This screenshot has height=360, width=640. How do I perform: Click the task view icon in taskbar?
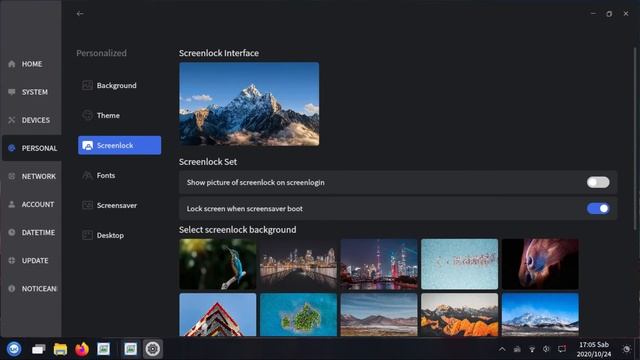tap(38, 349)
